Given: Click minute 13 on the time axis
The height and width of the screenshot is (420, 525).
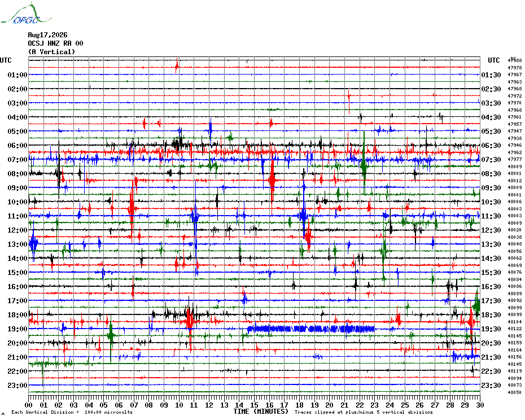Looking at the screenshot, I should click(224, 405).
